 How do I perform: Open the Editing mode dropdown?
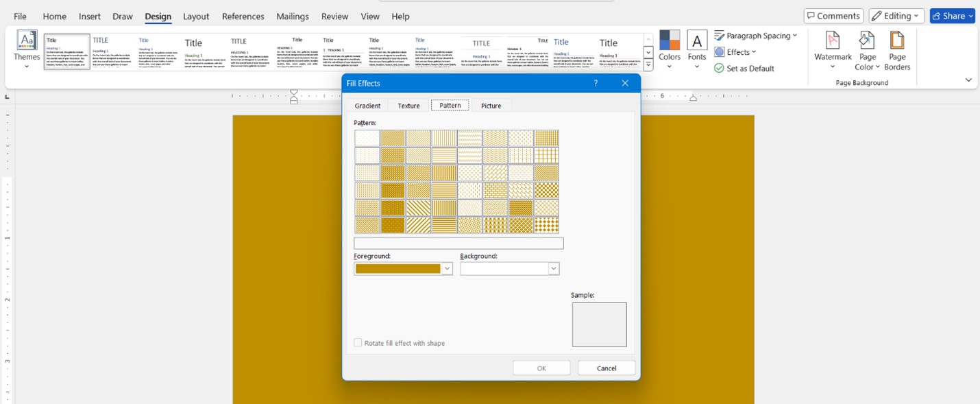click(896, 15)
